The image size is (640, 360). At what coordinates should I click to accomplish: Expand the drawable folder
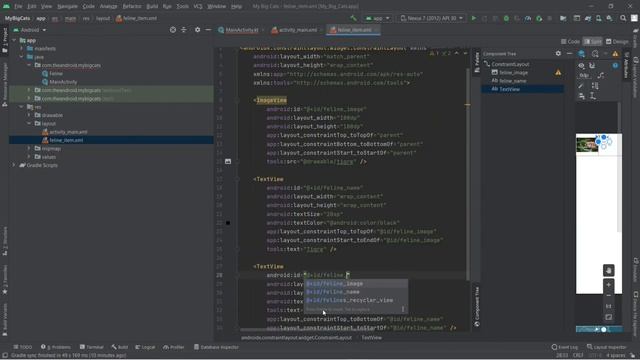[29, 115]
